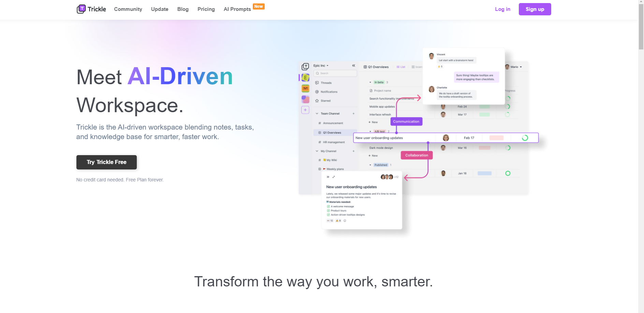Screen dimensions: 644x313
Task: Click the Search field in the app sidebar
Action: click(335, 73)
